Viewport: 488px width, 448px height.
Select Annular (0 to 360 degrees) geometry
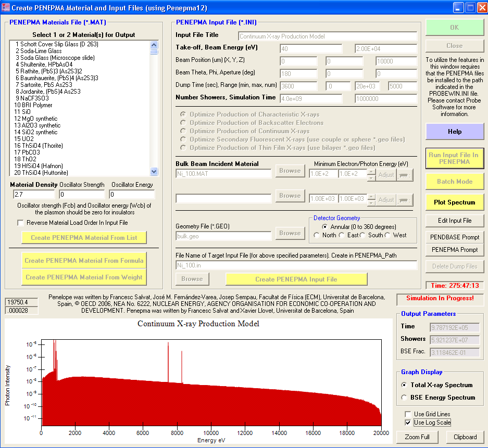325,227
